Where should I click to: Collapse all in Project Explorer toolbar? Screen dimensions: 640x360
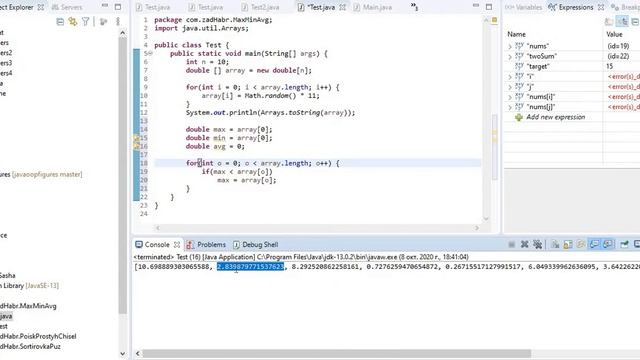[x=60, y=22]
